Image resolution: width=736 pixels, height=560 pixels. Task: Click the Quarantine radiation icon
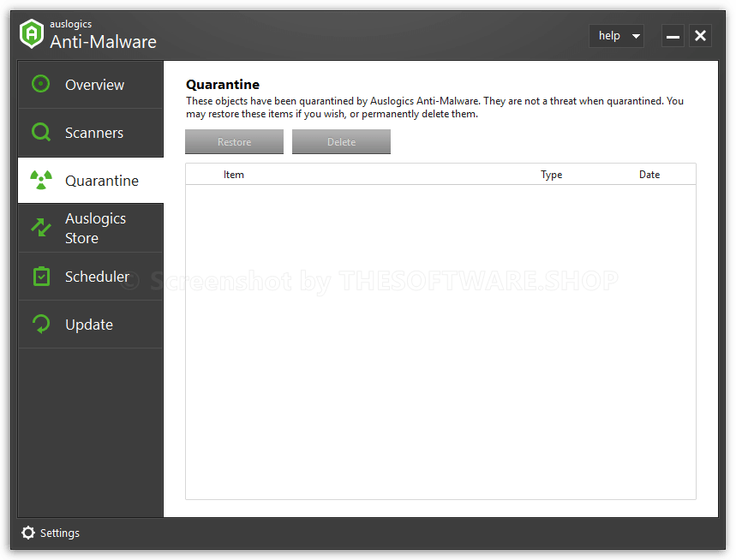(41, 180)
